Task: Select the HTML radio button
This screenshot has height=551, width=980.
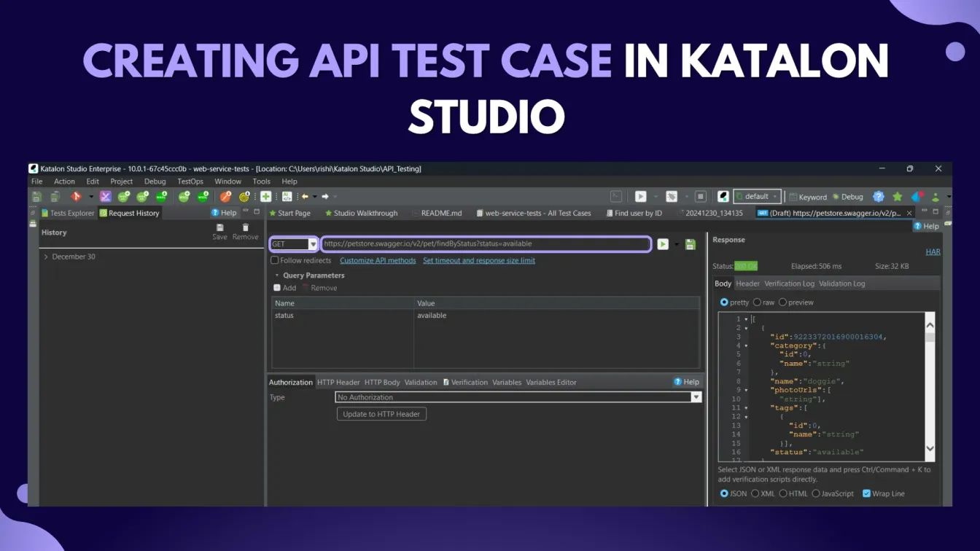Action: [782, 493]
